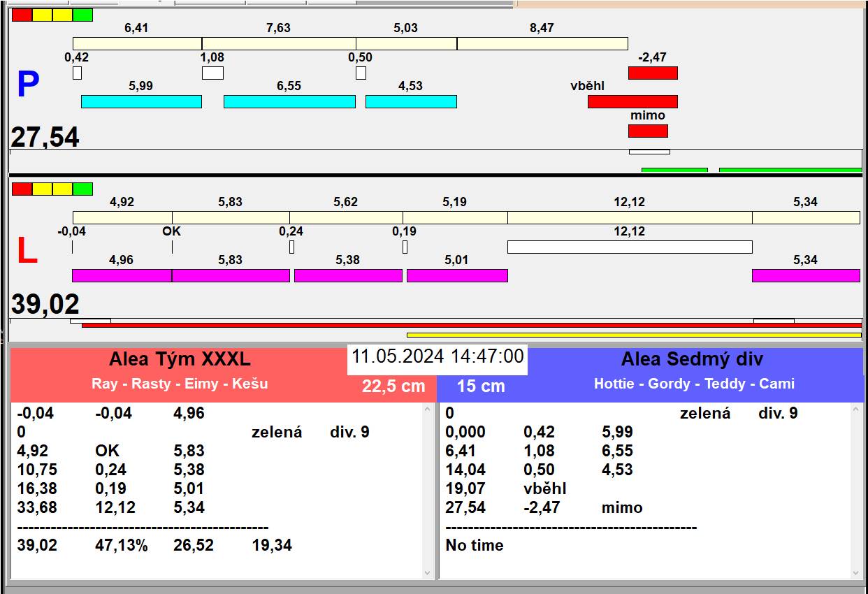Click the Alea Sedmý div team header

pos(692,359)
